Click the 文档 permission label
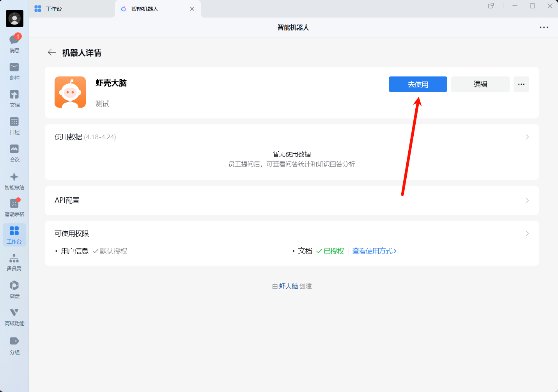558x392 pixels. [305, 251]
